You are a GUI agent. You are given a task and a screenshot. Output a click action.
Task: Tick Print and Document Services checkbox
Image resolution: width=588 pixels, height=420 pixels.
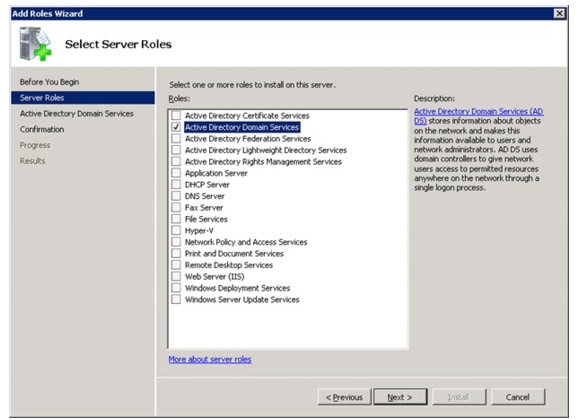click(x=176, y=253)
